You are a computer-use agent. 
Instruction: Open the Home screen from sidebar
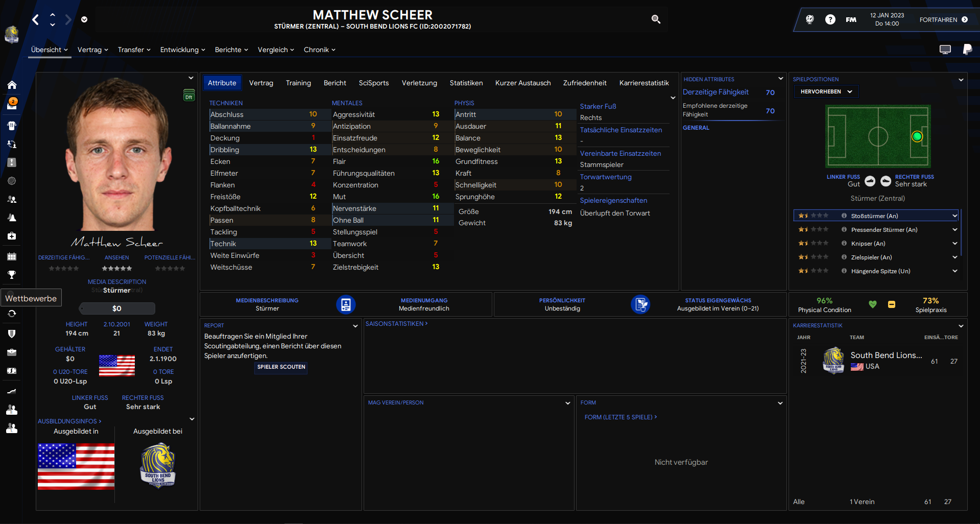(x=12, y=85)
